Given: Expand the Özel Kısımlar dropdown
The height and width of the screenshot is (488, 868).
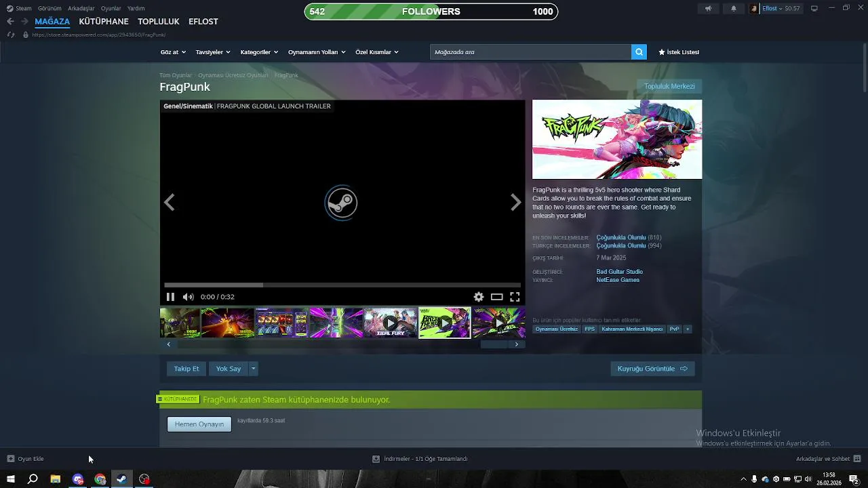Looking at the screenshot, I should coord(377,52).
